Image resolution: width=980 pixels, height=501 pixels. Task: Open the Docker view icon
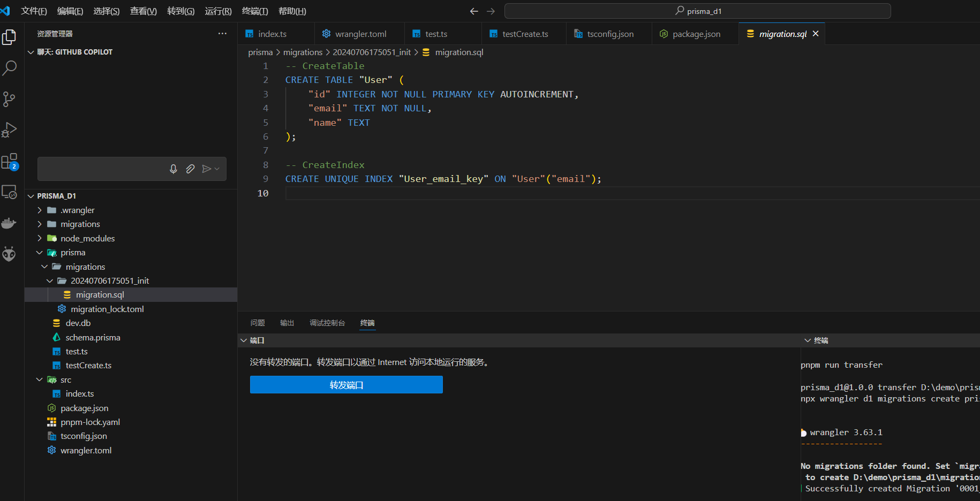tap(10, 223)
